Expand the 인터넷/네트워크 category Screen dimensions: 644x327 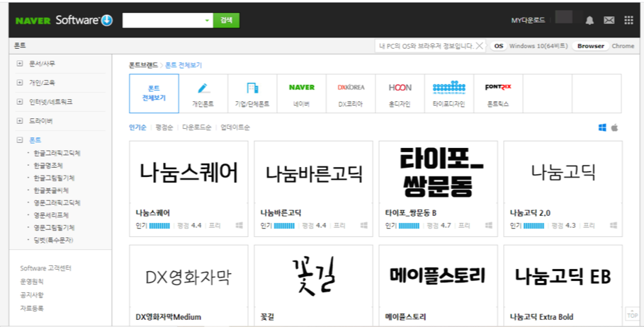click(x=19, y=102)
